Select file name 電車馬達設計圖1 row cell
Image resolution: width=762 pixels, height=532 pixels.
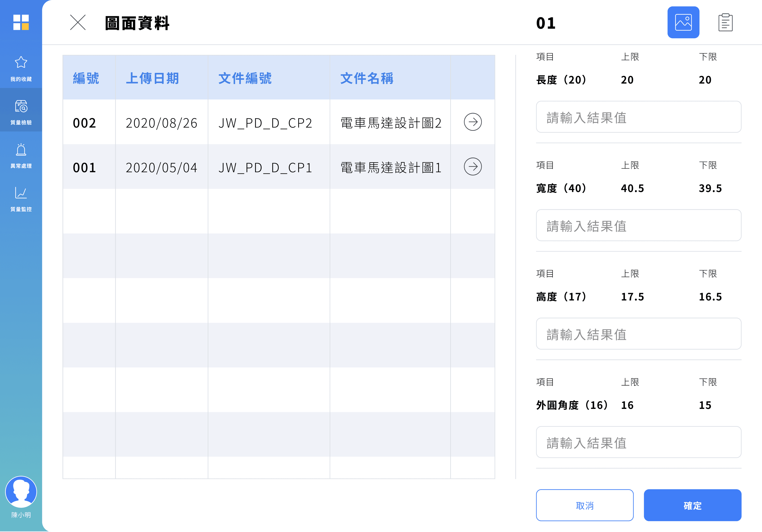[x=390, y=168]
